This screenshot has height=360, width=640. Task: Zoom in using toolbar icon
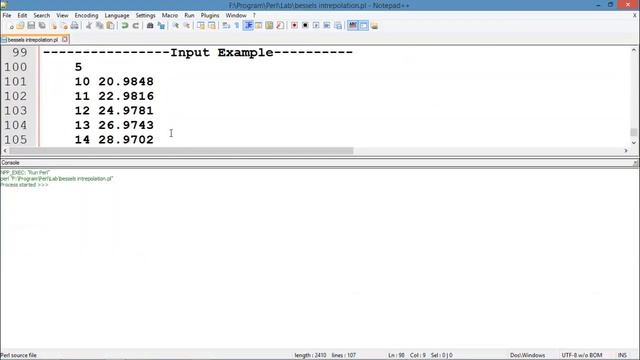point(176,26)
